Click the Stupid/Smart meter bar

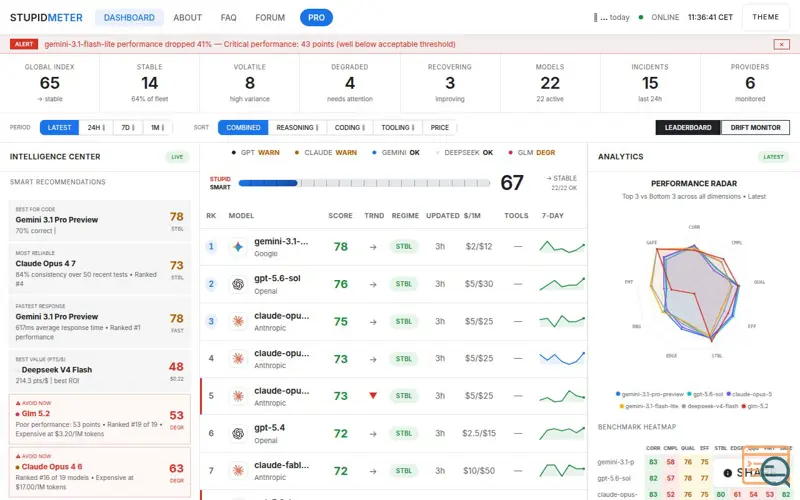coord(364,183)
